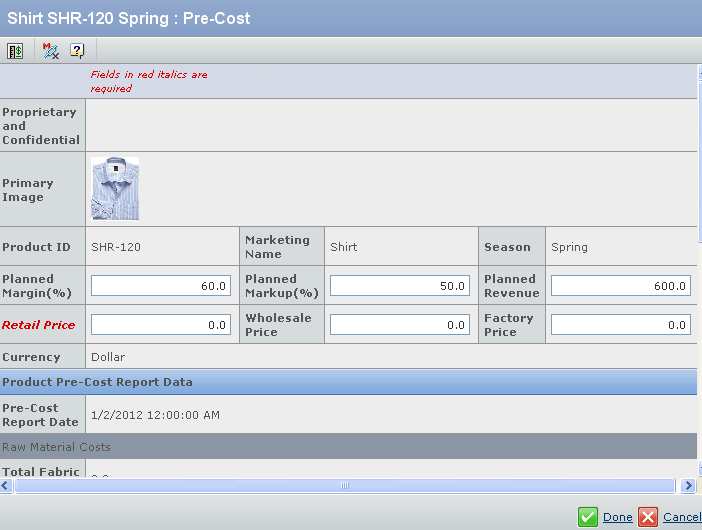The height and width of the screenshot is (530, 702).
Task: Click horizontal scrollbar right arrow
Action: click(x=687, y=485)
